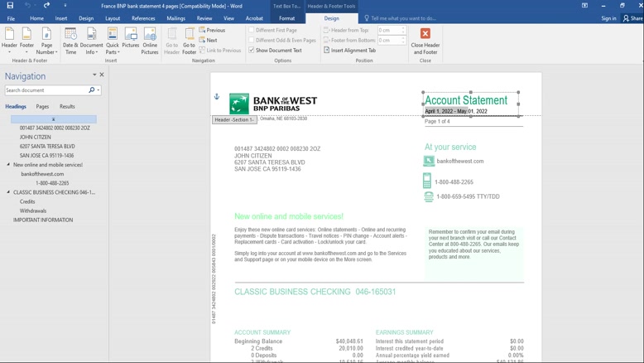The image size is (644, 363).
Task: Open the Document Info menu
Action: [x=92, y=40]
